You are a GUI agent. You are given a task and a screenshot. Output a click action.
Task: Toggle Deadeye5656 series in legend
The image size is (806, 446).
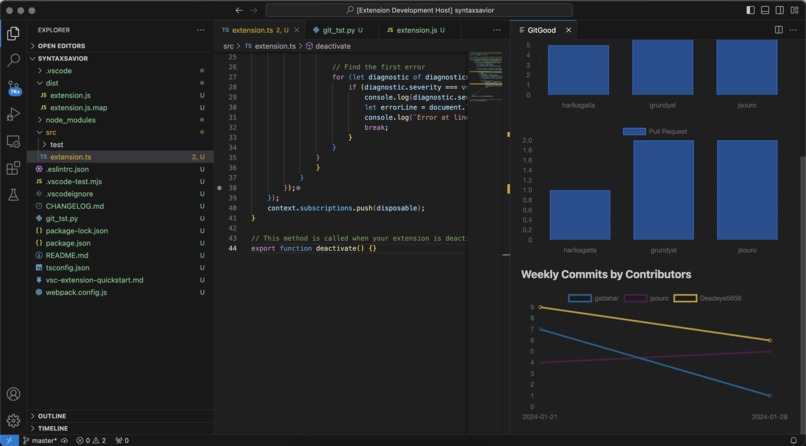click(x=707, y=298)
